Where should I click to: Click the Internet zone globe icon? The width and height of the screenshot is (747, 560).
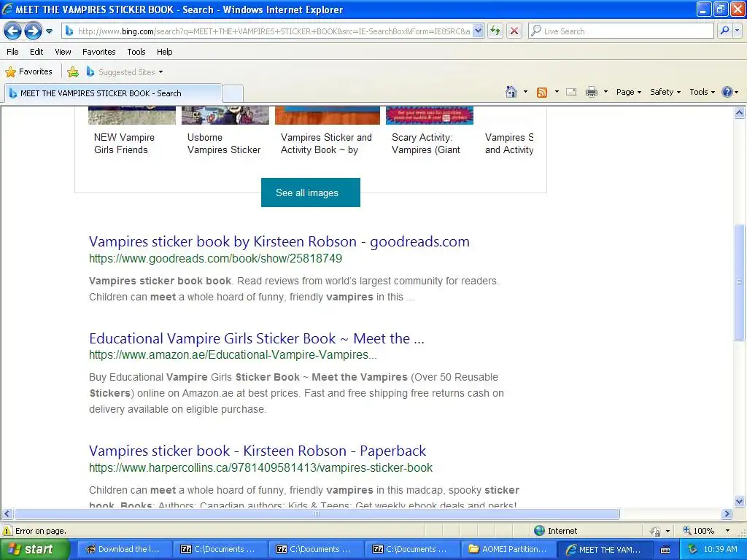539,531
